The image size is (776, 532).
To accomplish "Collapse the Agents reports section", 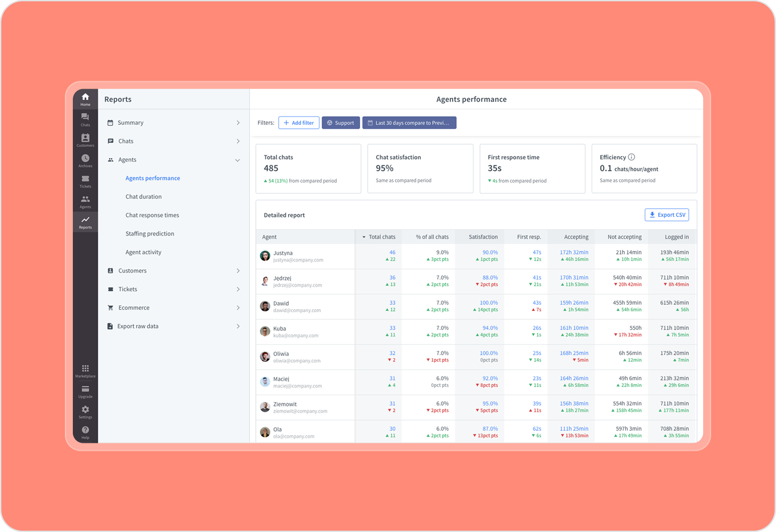I will (x=237, y=160).
